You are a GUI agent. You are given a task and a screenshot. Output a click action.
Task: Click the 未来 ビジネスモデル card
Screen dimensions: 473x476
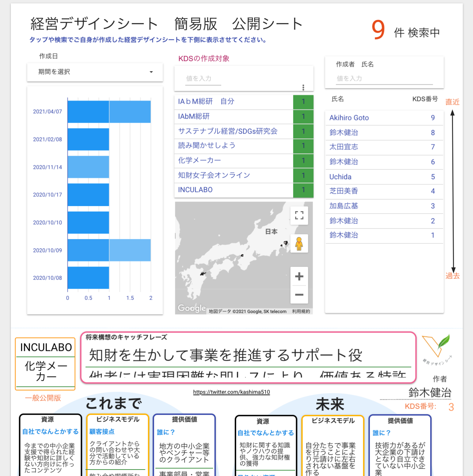(x=333, y=446)
